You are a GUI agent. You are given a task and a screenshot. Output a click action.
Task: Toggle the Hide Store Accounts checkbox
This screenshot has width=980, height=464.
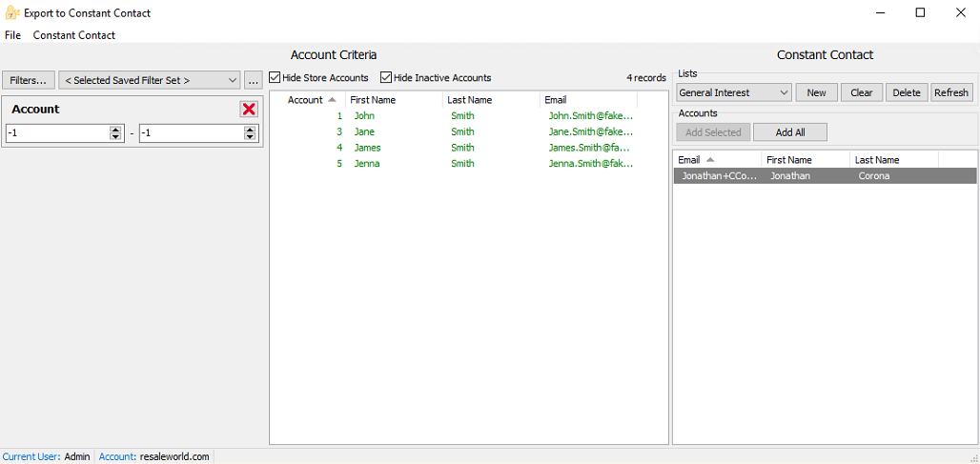click(x=275, y=78)
